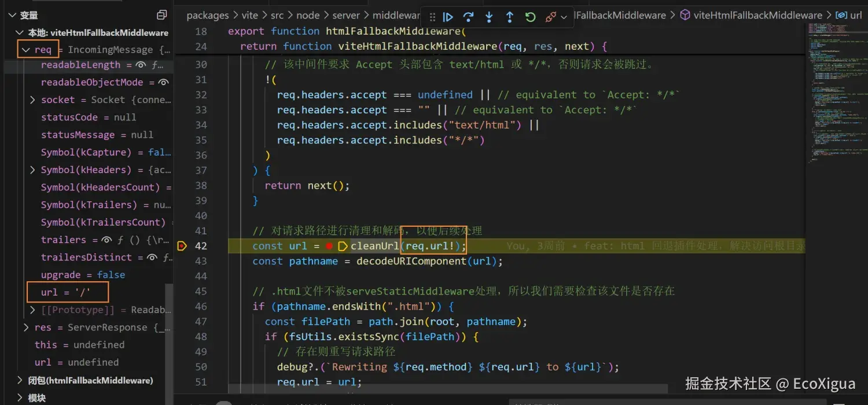Click cleanUrl function call on line 42
The image size is (868, 405).
point(375,246)
